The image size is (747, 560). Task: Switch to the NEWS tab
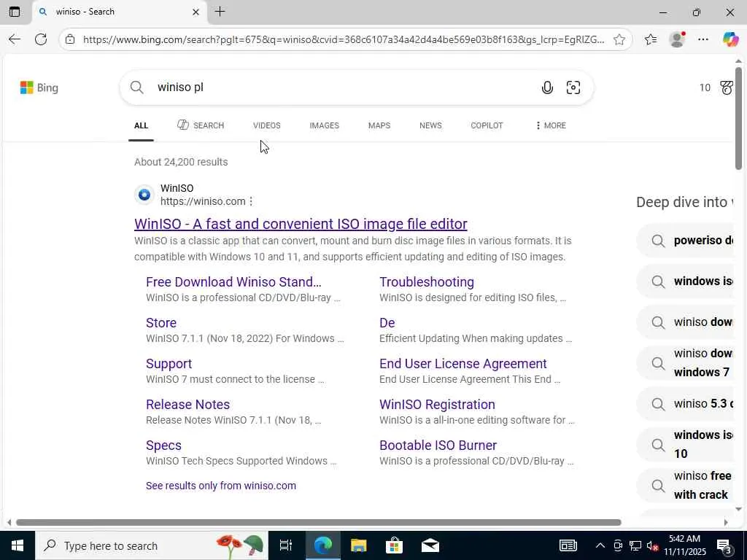pyautogui.click(x=430, y=125)
